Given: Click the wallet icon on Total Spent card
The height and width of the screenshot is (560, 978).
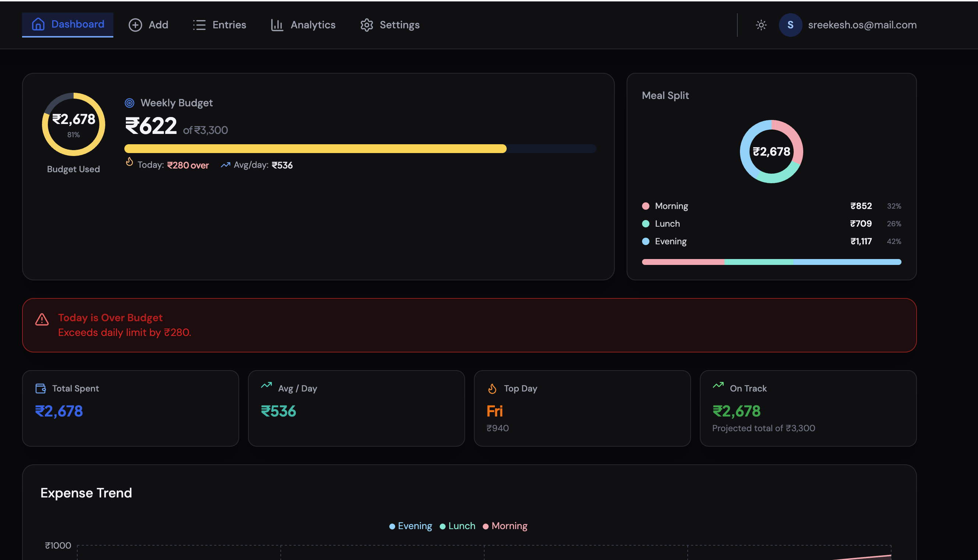Looking at the screenshot, I should tap(41, 389).
